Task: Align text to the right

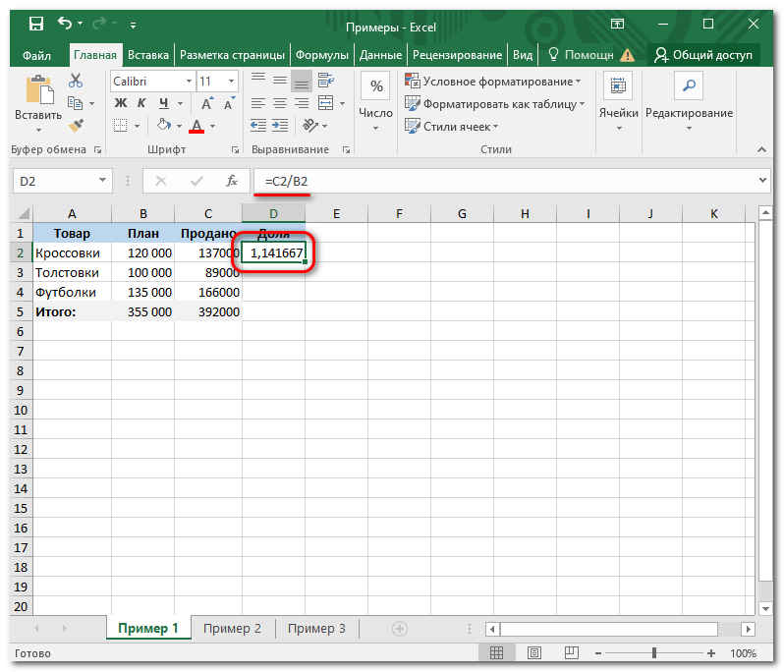Action: tap(301, 103)
